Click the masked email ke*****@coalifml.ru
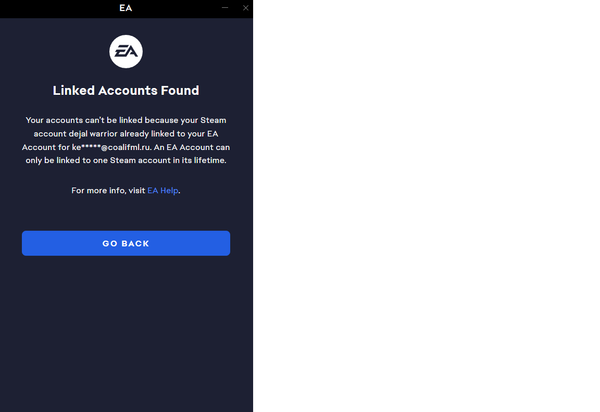 pos(111,147)
